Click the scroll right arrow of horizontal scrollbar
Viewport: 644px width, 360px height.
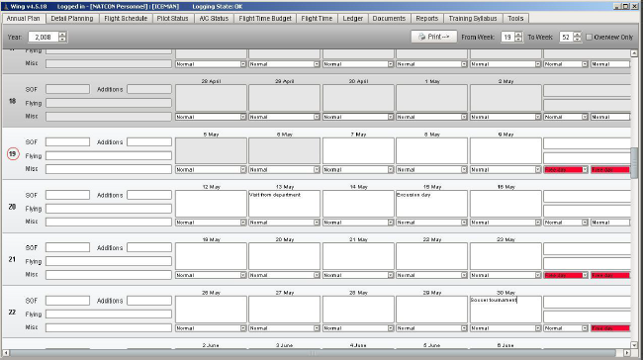click(627, 353)
